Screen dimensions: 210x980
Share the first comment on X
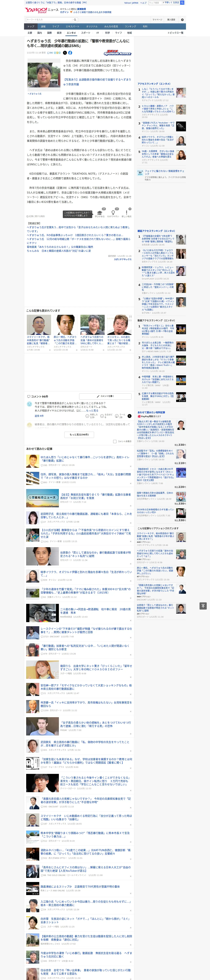[x=130, y=416]
